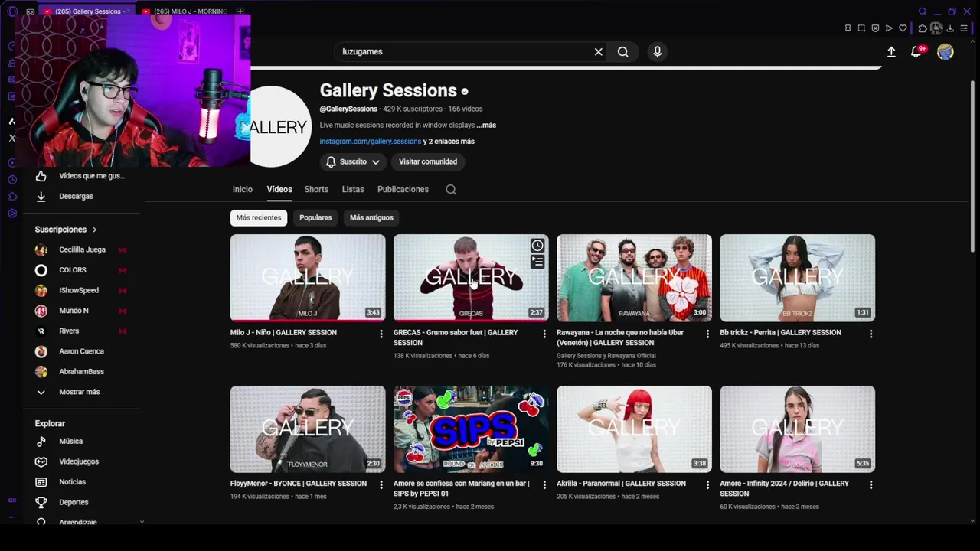Open the Opera ad blocker shield icon

pos(875,28)
